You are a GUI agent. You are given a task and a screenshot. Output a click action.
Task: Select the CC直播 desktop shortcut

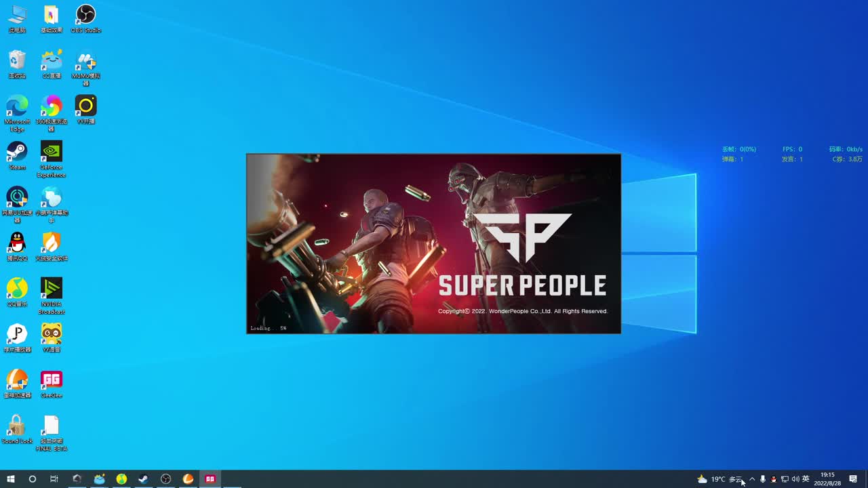[52, 64]
